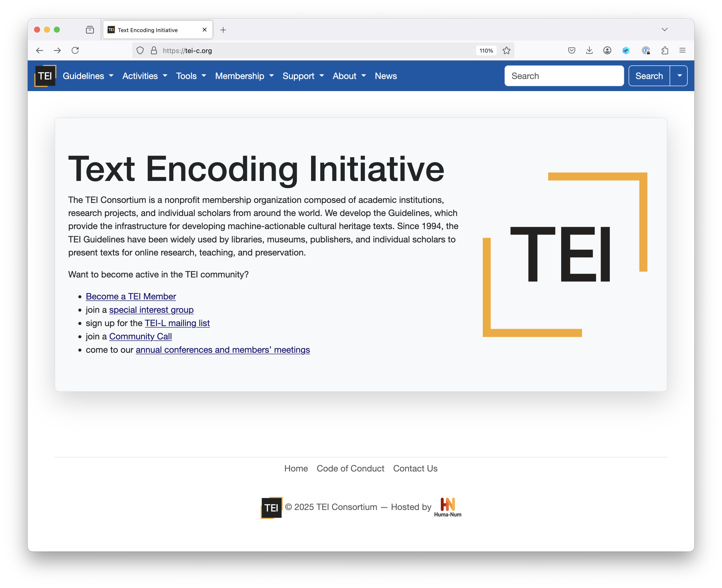The image size is (722, 588).
Task: Open the News menu item
Action: [385, 76]
